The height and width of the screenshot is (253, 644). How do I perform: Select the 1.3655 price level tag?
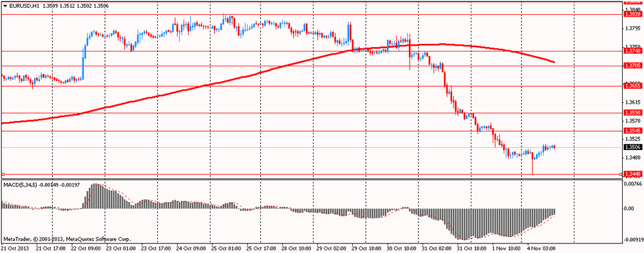tap(632, 86)
